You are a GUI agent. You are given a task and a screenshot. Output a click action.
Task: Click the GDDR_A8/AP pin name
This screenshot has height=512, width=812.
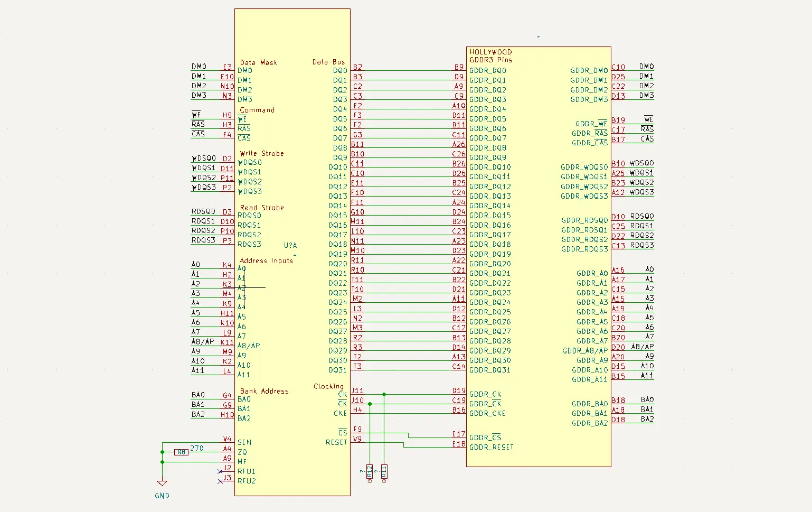[x=585, y=351]
